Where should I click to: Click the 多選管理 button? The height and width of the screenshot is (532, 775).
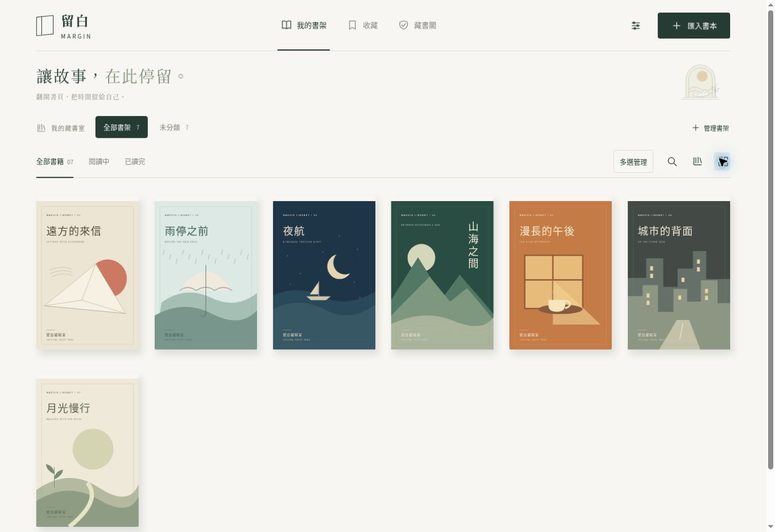click(x=633, y=162)
